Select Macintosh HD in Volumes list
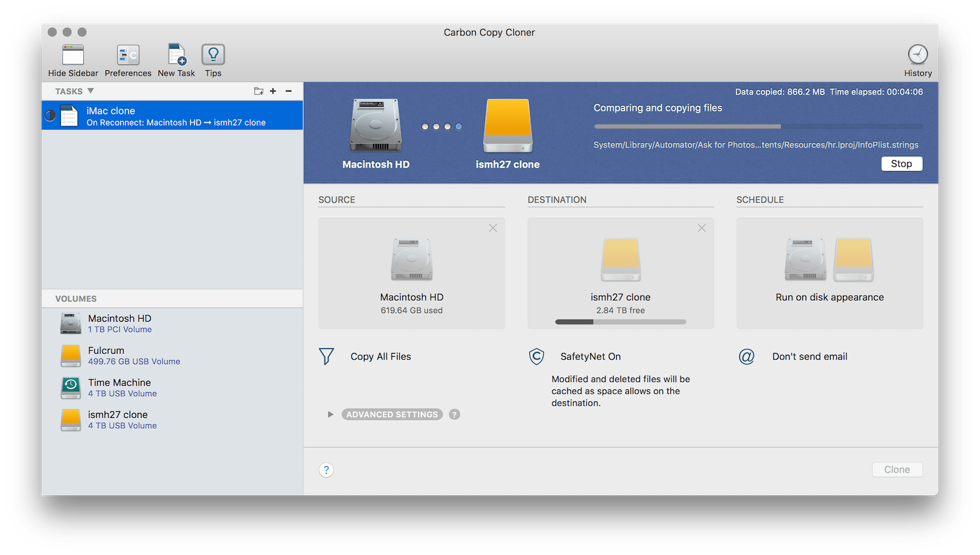 coord(173,324)
